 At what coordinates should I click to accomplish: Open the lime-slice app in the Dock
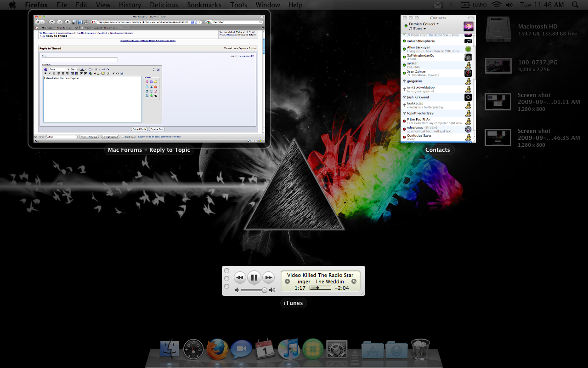313,349
